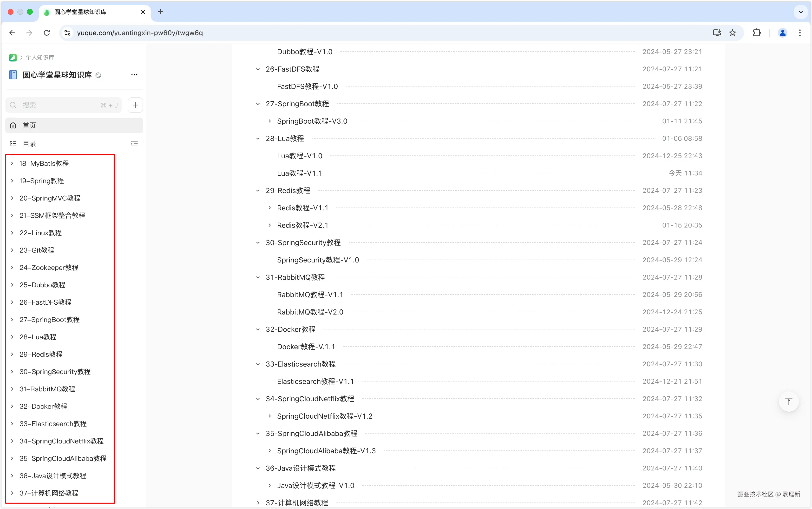Expand 29–Redis教程 in the sidebar

click(x=12, y=354)
